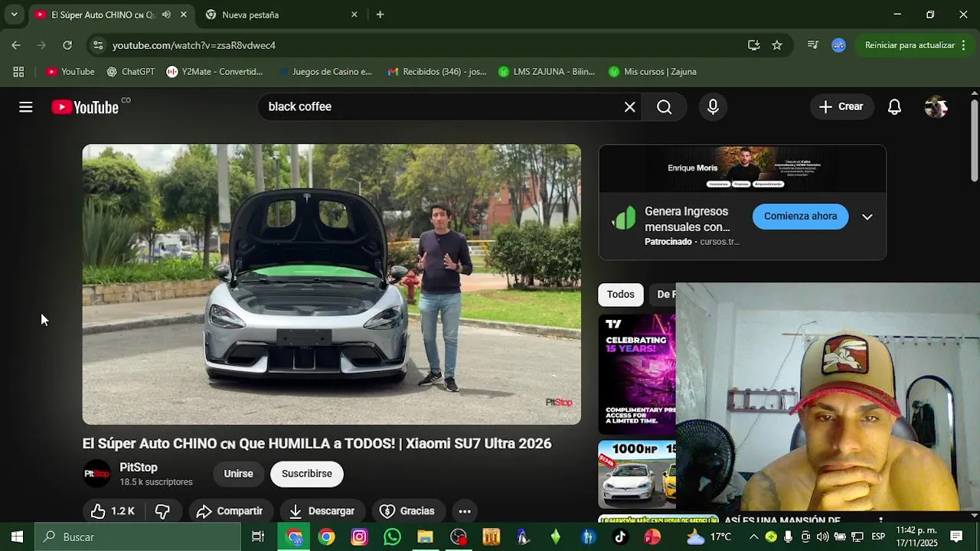Send Gracias super thanks
This screenshot has height=551, width=980.
[x=407, y=511]
